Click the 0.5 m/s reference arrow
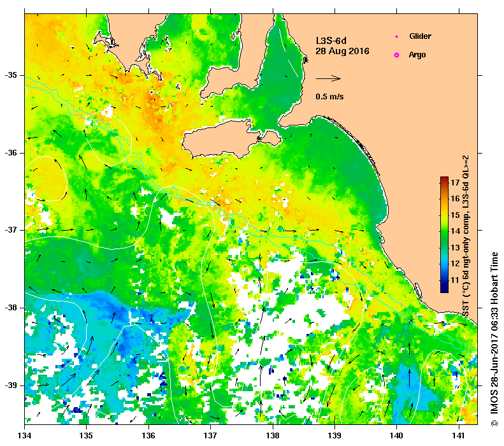Screen dimensions: 504x446 click(x=328, y=78)
